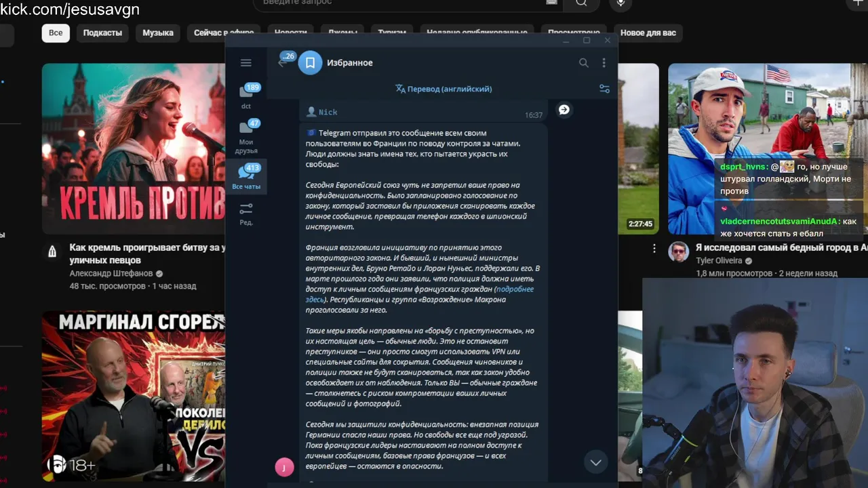Open title Я исследовал самый бедный город
The height and width of the screenshot is (488, 868).
tap(781, 248)
